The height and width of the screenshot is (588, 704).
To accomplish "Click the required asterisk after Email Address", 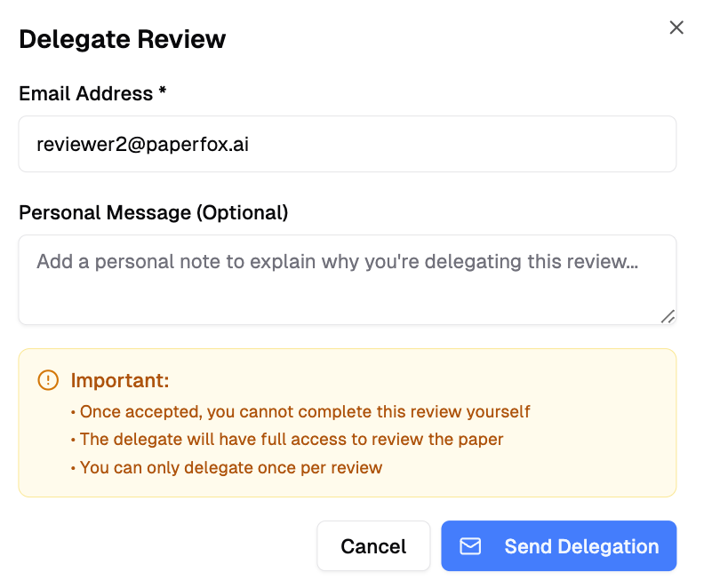I will pyautogui.click(x=163, y=92).
